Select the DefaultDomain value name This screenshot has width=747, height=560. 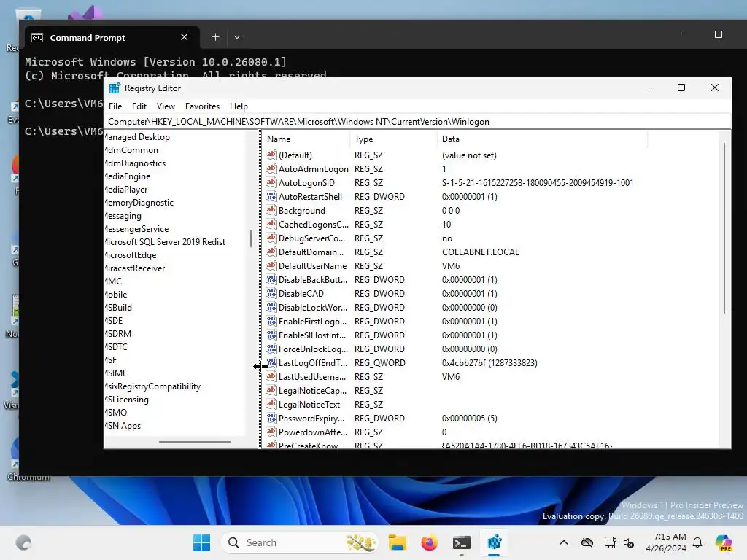coord(311,252)
